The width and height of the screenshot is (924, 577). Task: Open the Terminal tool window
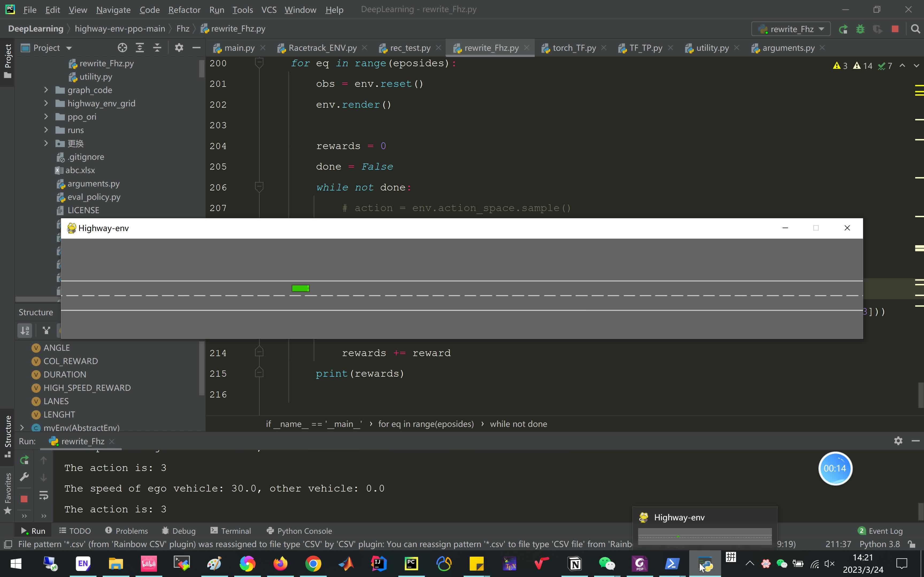click(x=231, y=531)
